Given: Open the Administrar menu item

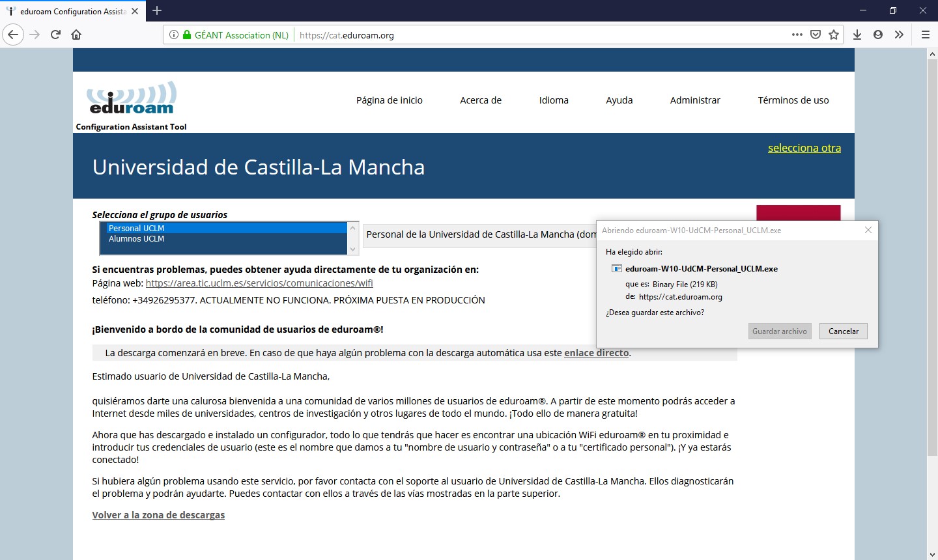Looking at the screenshot, I should tap(695, 100).
